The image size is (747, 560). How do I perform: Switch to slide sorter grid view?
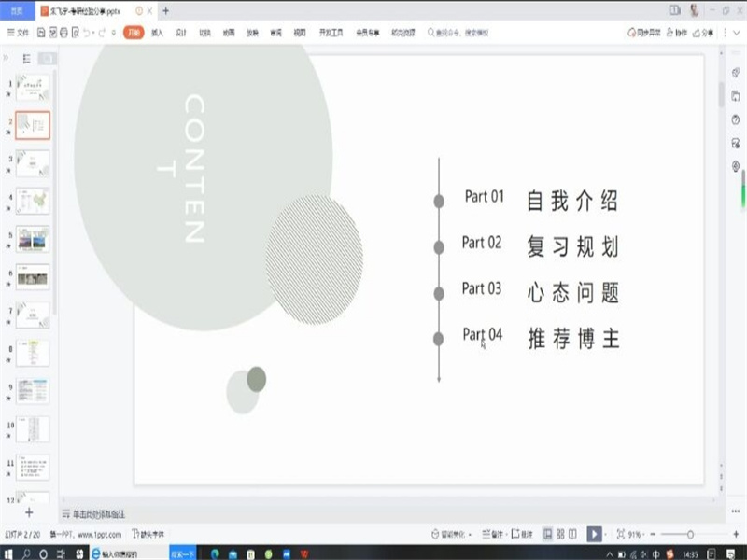point(559,534)
